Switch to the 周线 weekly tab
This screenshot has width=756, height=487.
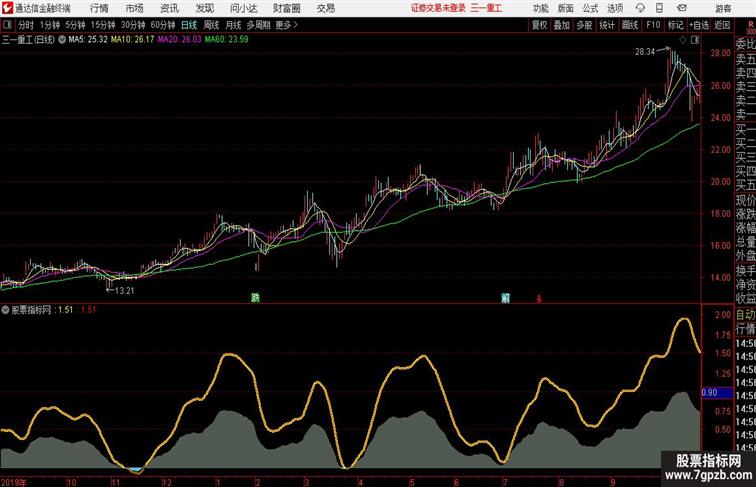coord(211,25)
